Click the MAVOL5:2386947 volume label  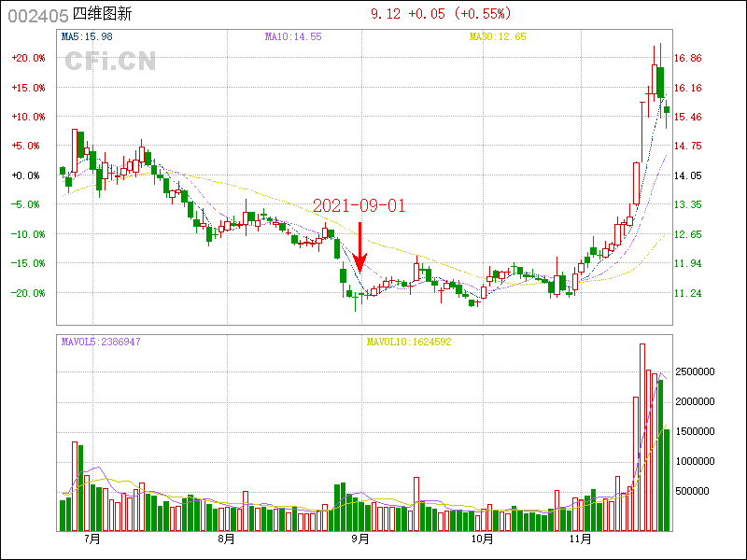pyautogui.click(x=101, y=343)
